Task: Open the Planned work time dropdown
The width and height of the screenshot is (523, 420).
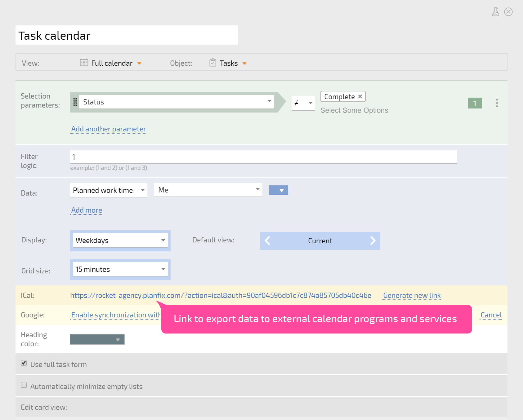Action: click(x=109, y=190)
